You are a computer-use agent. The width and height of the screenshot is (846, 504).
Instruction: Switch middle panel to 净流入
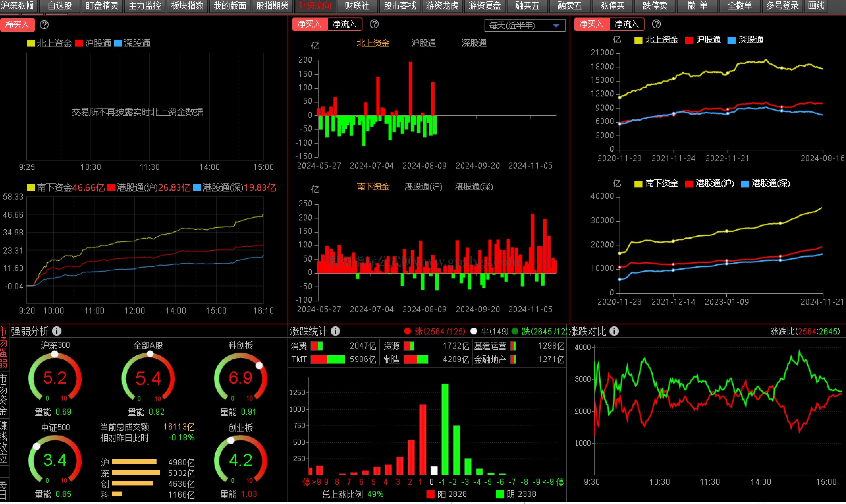344,24
